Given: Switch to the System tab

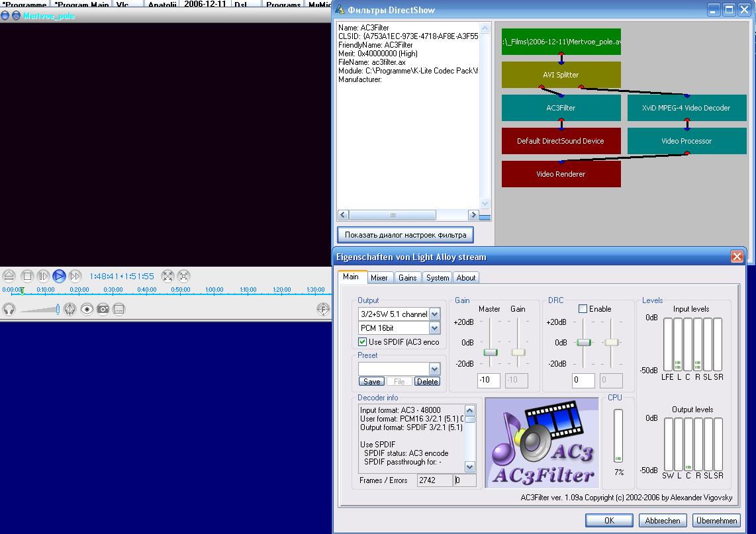Looking at the screenshot, I should point(438,278).
